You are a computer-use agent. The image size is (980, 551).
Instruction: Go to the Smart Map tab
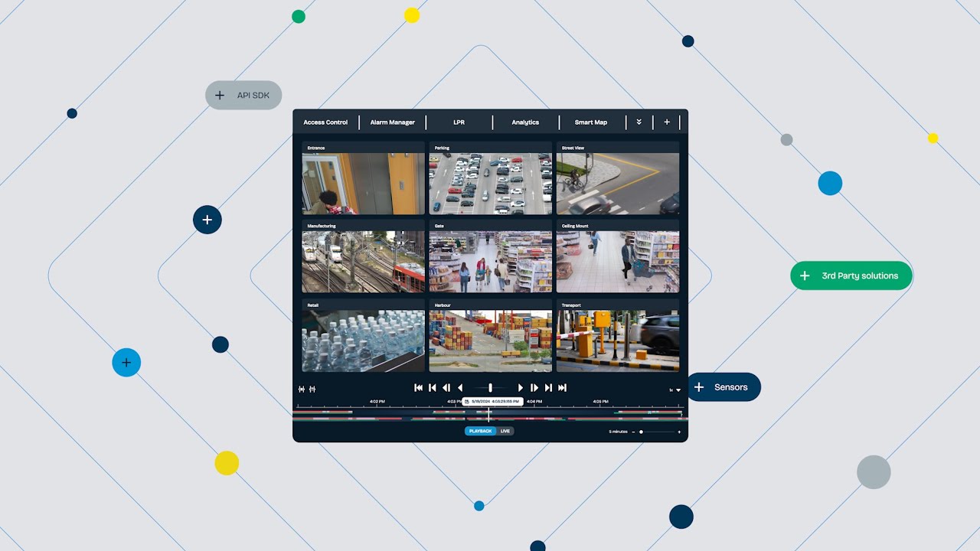click(591, 122)
